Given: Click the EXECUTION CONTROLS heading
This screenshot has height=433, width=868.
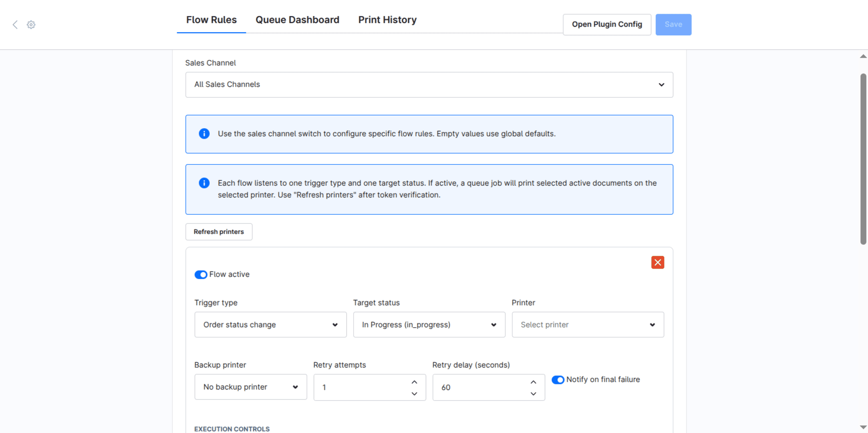Looking at the screenshot, I should click(x=232, y=429).
